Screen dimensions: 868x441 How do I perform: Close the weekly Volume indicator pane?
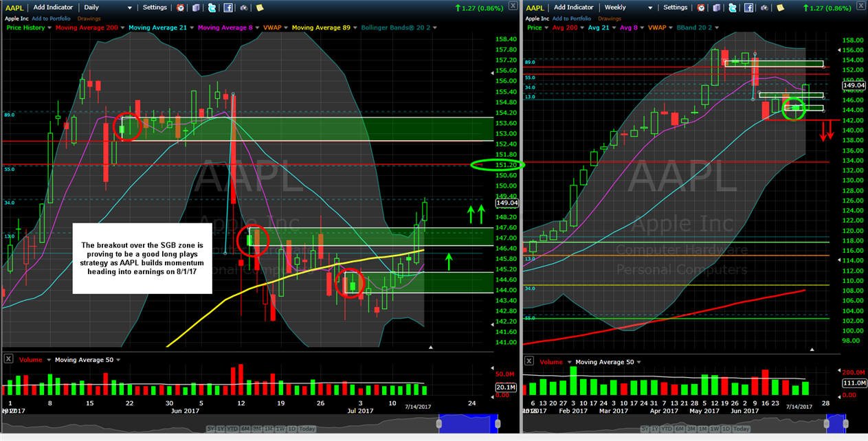[x=528, y=361]
